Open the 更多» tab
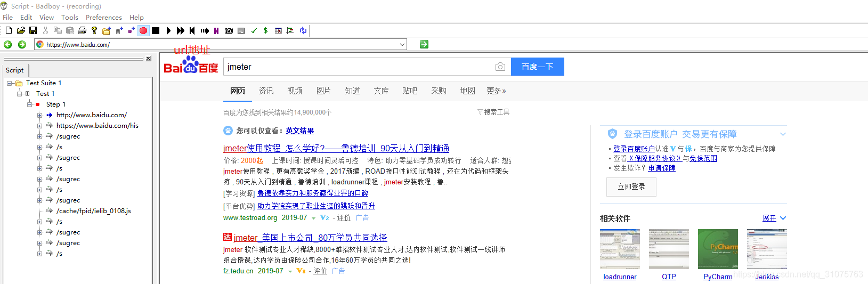This screenshot has width=868, height=284. point(496,91)
